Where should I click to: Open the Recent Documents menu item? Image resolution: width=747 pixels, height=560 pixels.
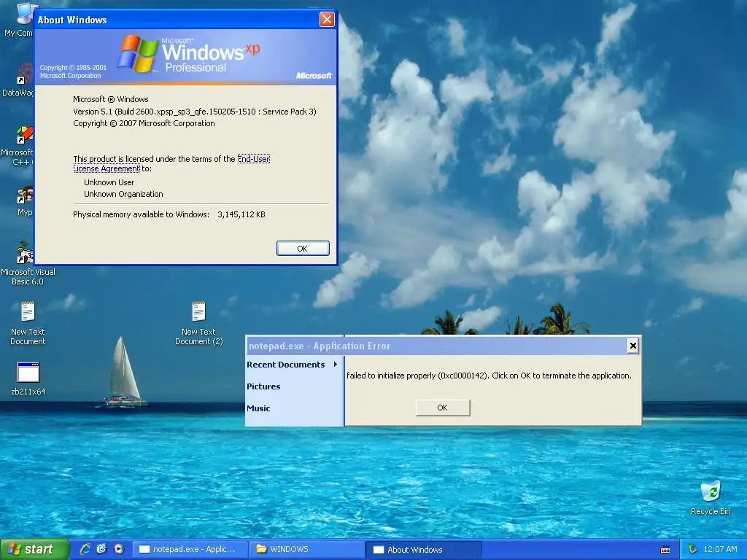(293, 365)
